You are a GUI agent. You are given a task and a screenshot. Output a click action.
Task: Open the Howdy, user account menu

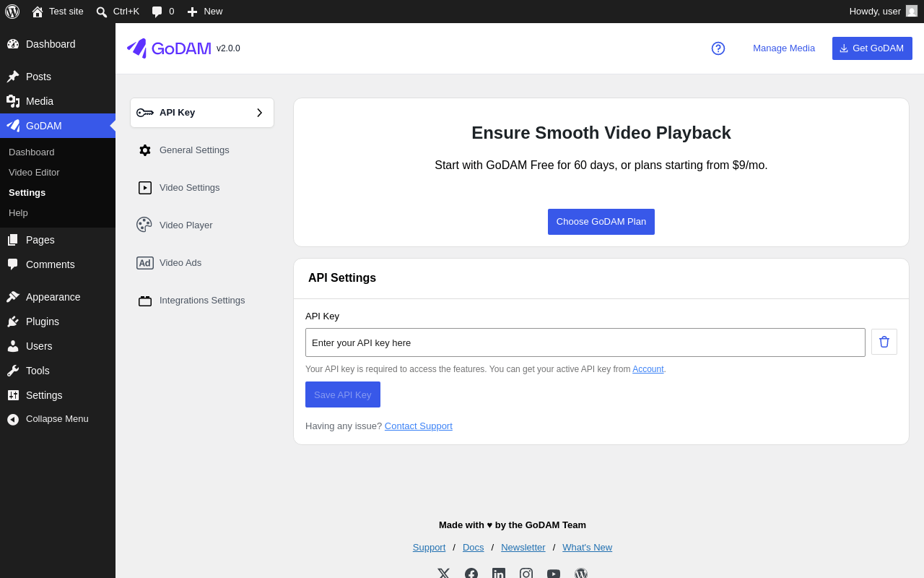pyautogui.click(x=884, y=12)
